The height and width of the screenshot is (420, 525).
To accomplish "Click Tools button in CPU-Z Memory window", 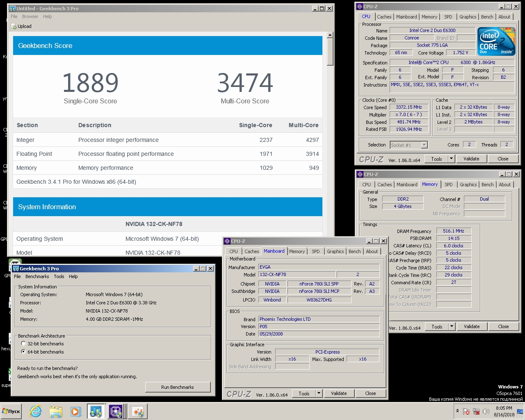I will click(x=437, y=326).
